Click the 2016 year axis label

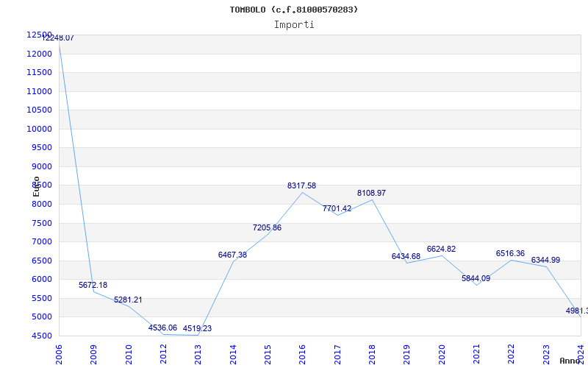pos(303,355)
